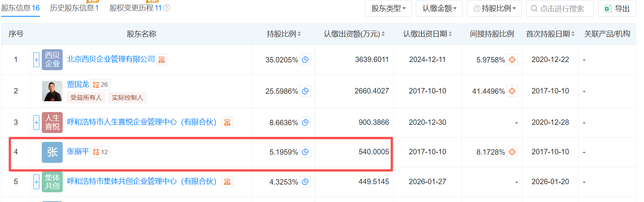Switch to the 历史股东信息 tab
The image size is (644, 202).
(74, 8)
